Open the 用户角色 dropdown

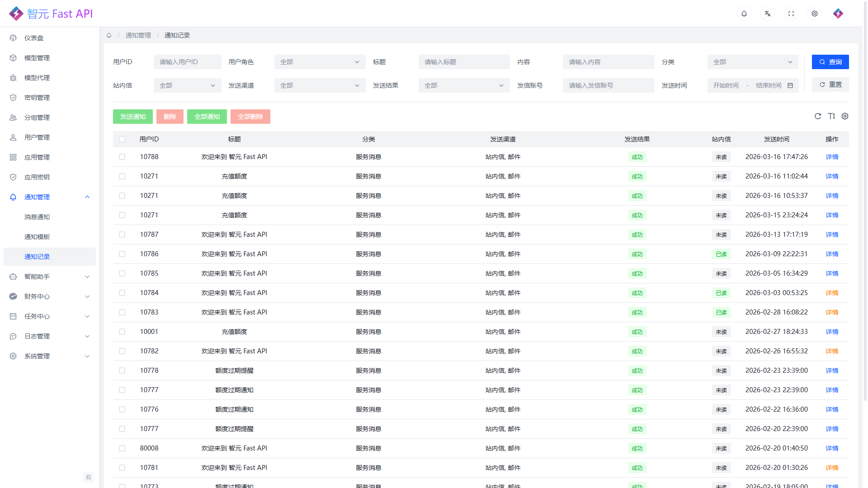coord(320,62)
